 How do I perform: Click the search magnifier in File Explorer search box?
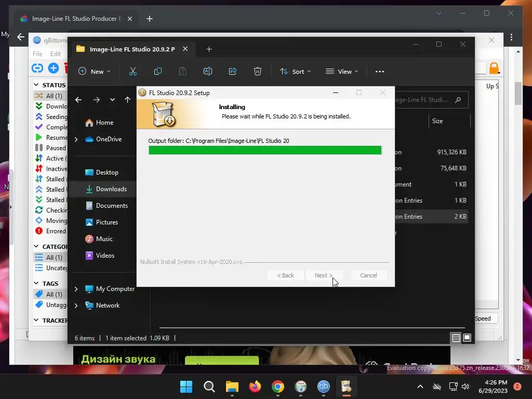458,100
